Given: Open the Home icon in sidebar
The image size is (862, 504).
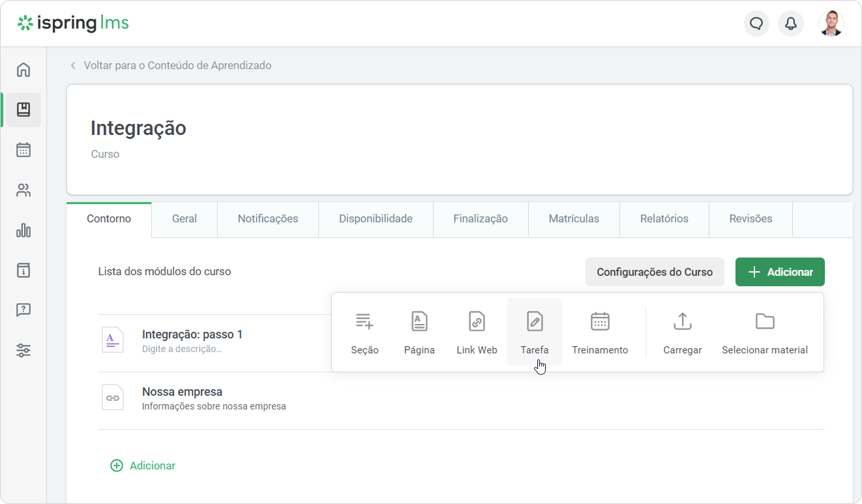Looking at the screenshot, I should (x=23, y=70).
